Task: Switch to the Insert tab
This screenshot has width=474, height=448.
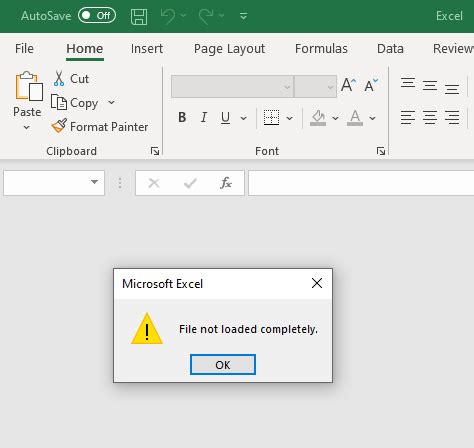Action: click(x=147, y=49)
